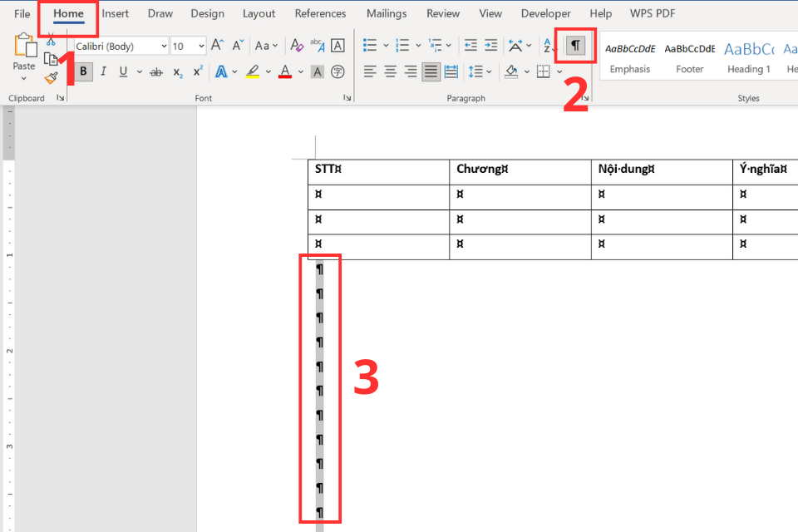Image resolution: width=798 pixels, height=532 pixels.
Task: Expand the bullets library arrow
Action: click(386, 46)
